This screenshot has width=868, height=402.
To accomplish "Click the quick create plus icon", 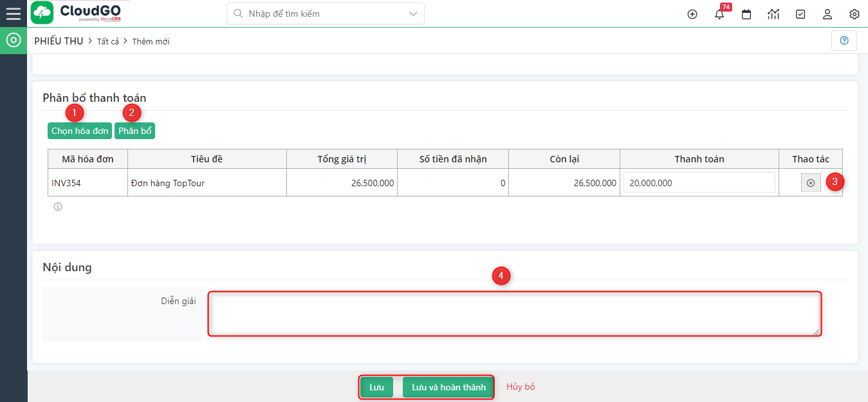I will tap(692, 14).
